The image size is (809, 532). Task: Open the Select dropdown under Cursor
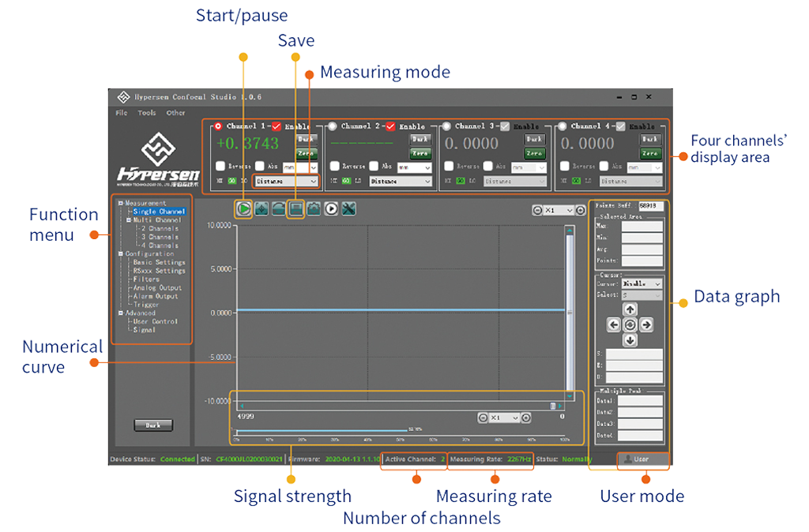[x=642, y=295]
